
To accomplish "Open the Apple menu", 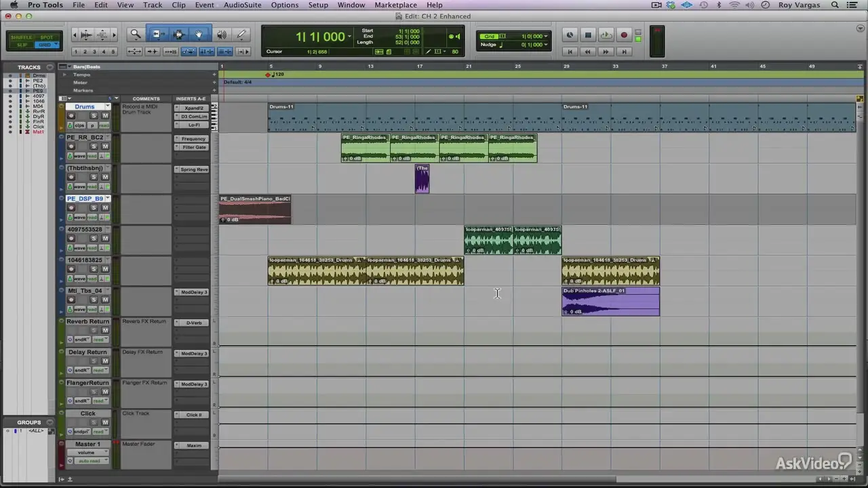I will point(13,5).
